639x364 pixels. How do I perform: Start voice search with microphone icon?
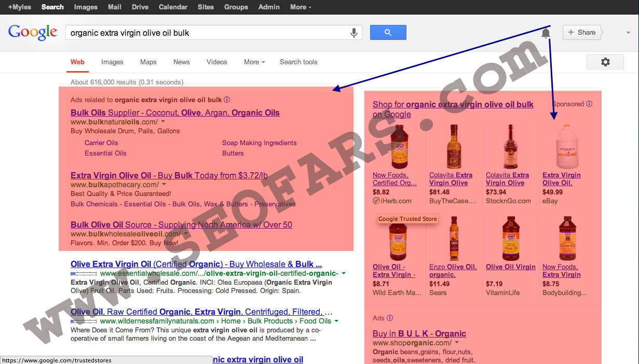click(x=354, y=33)
